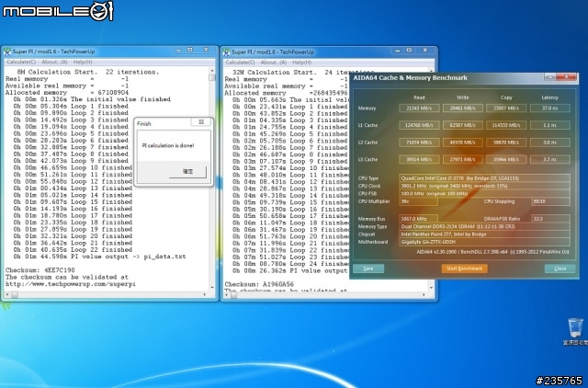The width and height of the screenshot is (588, 388).
Task: Click Read column header in AIDA64
Action: click(x=419, y=97)
